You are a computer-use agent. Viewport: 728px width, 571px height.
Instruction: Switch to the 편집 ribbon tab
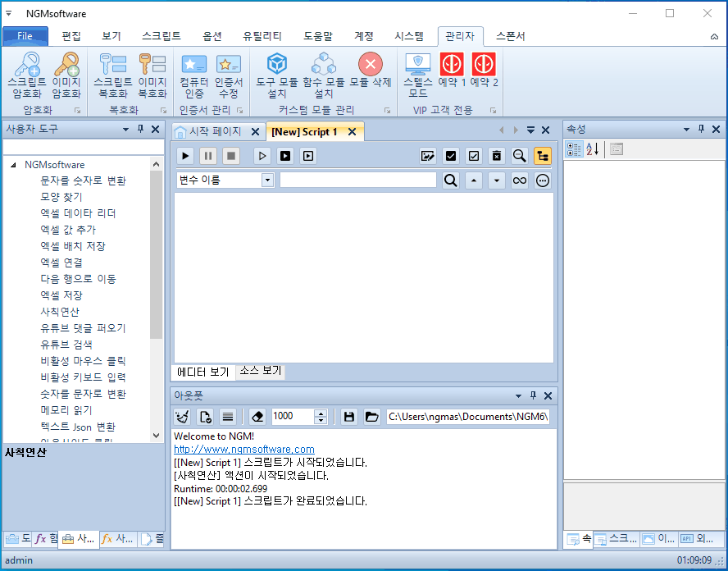pos(71,36)
